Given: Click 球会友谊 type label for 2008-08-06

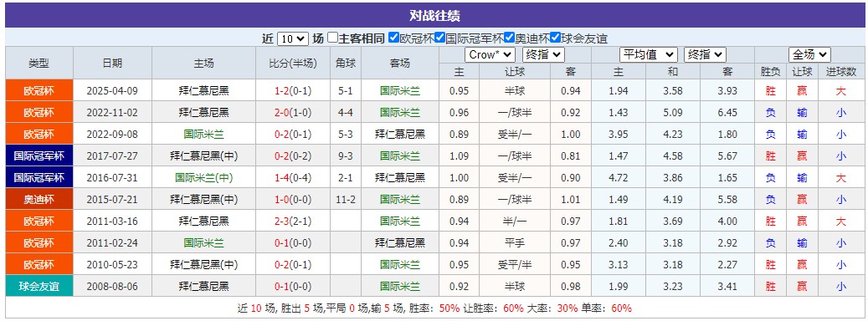Looking at the screenshot, I should (39, 287).
